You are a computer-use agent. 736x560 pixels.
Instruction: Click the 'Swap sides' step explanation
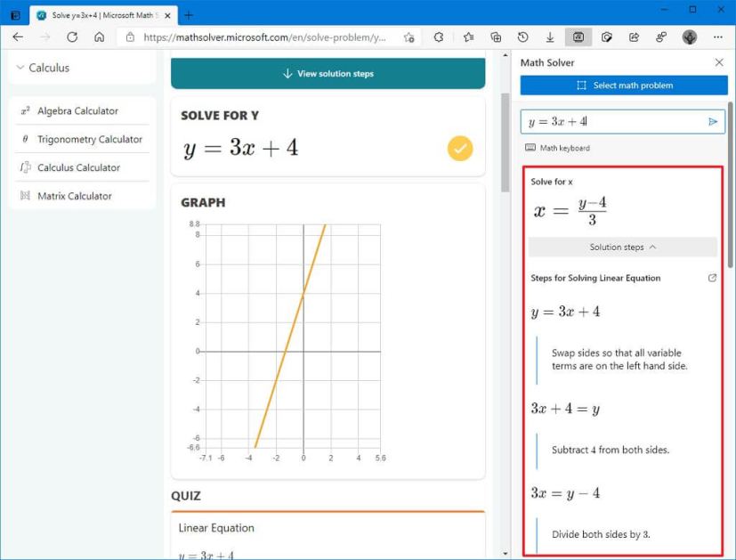tap(619, 359)
